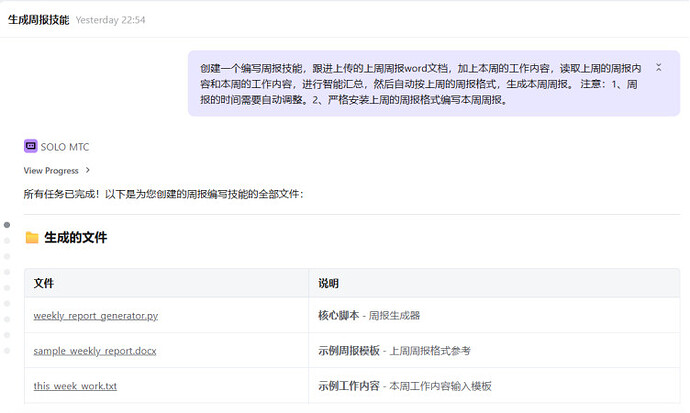Open the this_week_work.txt file link
Viewport: 690px width, 413px height.
75,386
